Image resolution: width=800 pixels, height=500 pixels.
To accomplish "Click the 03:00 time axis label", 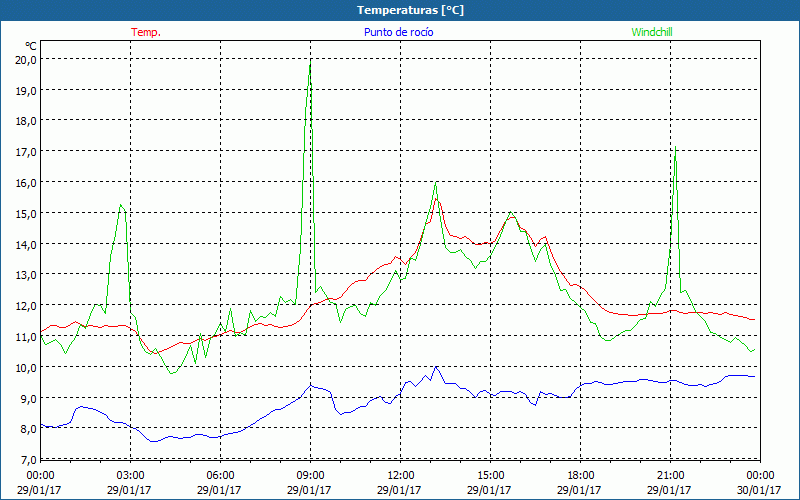I will coord(130,476).
